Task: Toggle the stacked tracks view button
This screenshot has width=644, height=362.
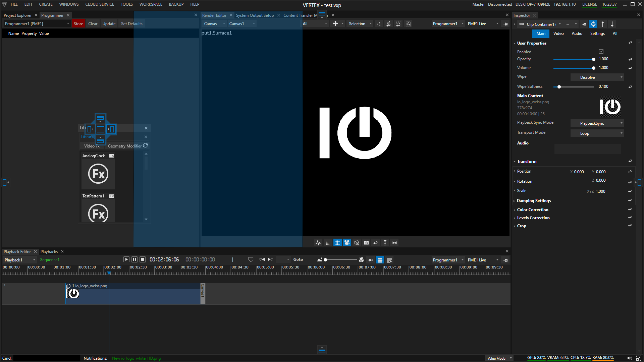Action: tap(380, 260)
